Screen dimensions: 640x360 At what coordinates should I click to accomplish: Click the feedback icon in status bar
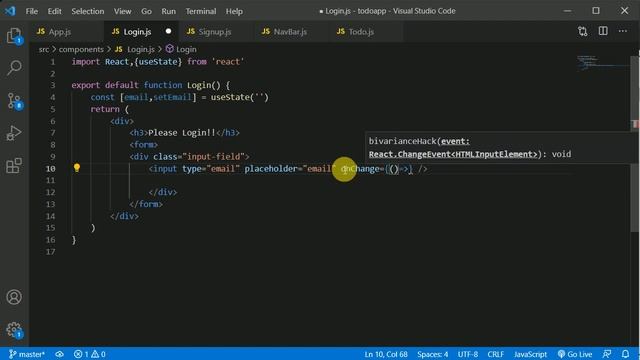pos(607,354)
